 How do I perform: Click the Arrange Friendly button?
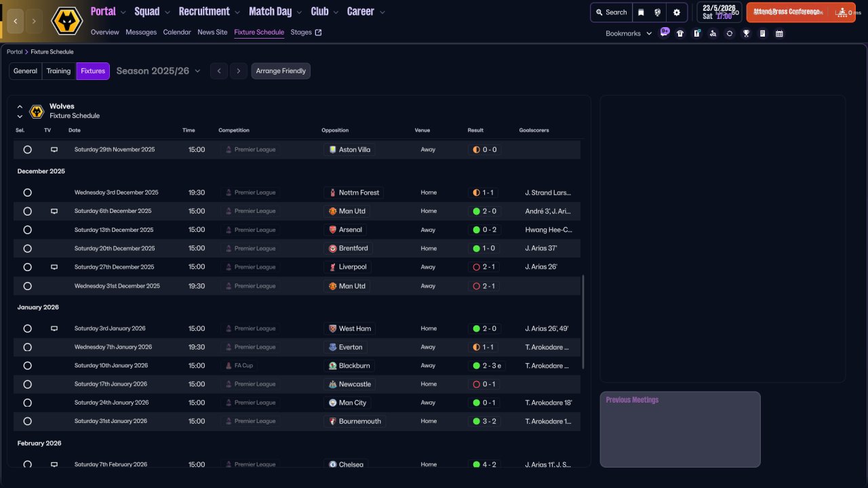281,71
